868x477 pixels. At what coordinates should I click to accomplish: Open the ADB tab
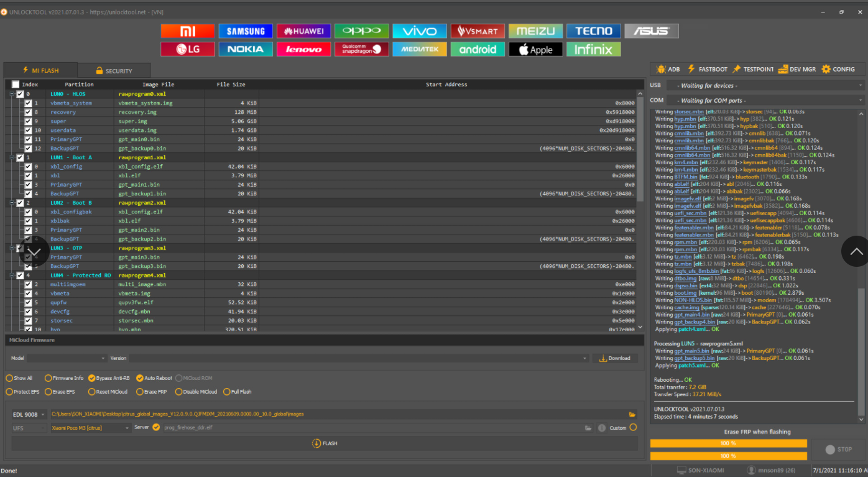pyautogui.click(x=668, y=70)
